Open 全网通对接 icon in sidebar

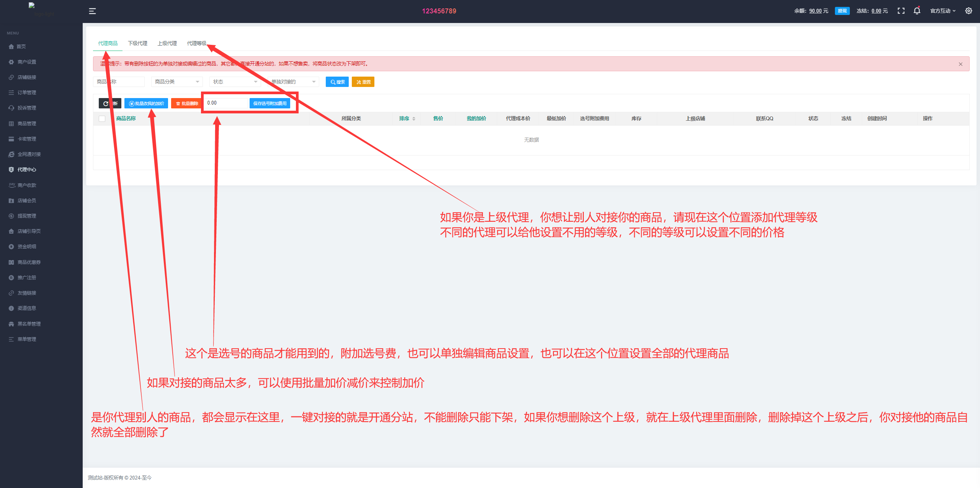coord(11,154)
